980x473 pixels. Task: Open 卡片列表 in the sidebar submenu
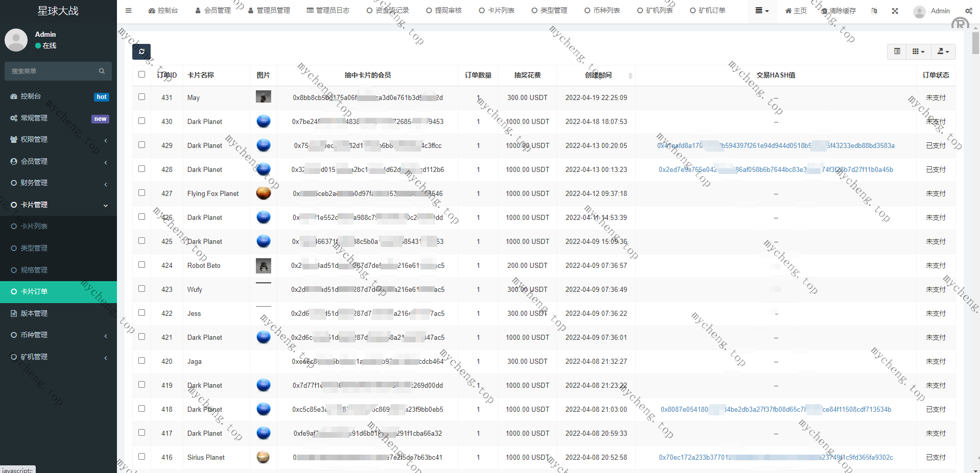coord(34,226)
